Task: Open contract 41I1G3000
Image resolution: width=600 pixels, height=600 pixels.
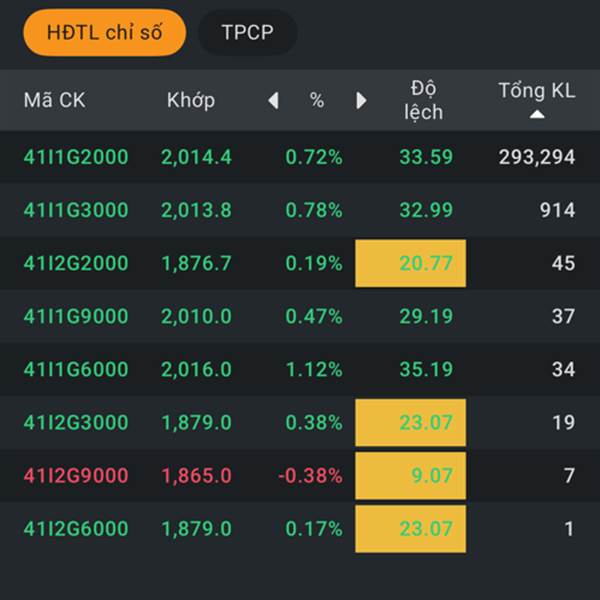Action: tap(76, 210)
